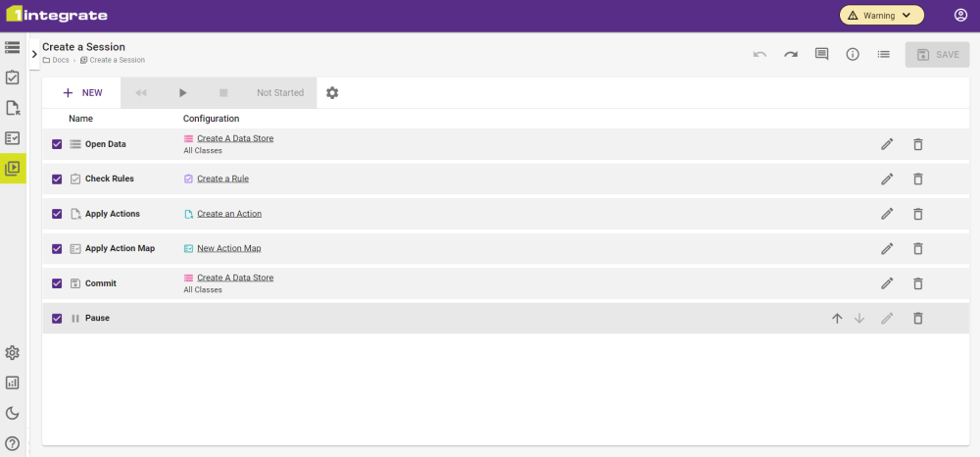Open the Rules sidebar icon
This screenshot has width=980, height=457.
point(13,77)
